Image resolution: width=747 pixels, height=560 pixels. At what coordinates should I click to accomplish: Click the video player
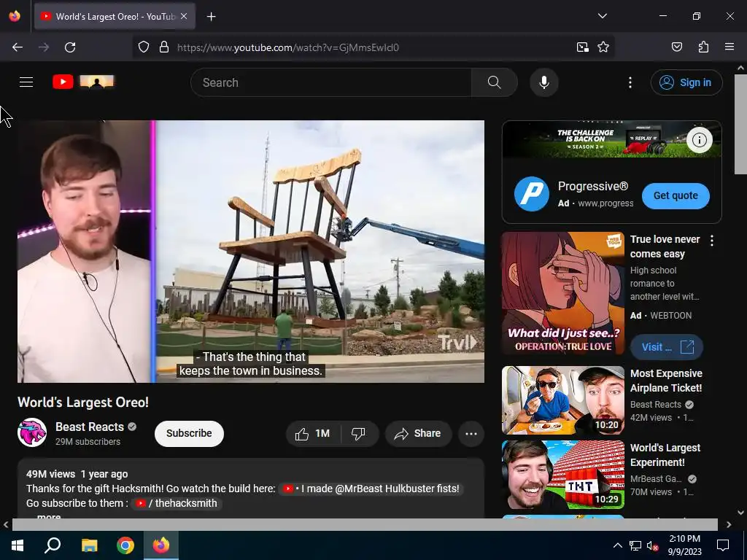[x=251, y=252]
